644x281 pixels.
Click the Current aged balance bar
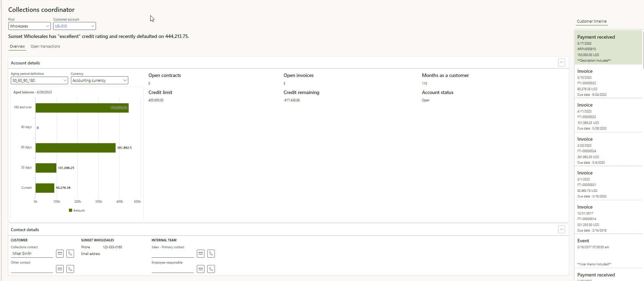[x=45, y=188]
